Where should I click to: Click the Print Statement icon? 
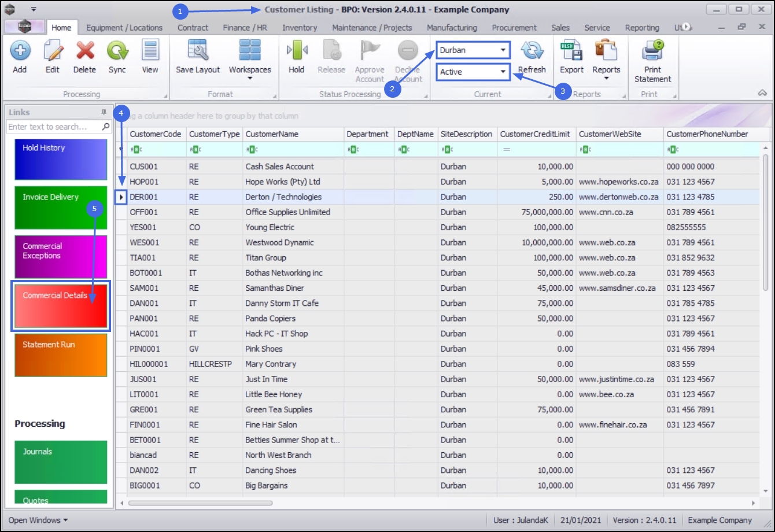coord(652,51)
